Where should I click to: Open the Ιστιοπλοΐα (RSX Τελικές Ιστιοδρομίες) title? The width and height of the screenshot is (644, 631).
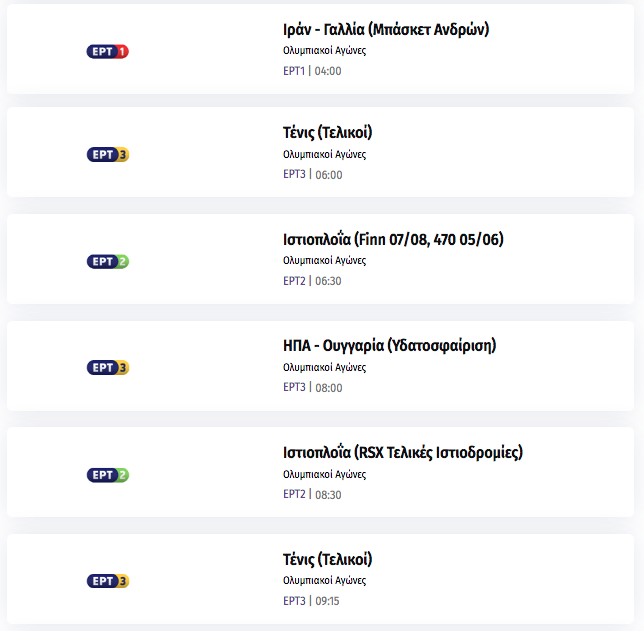[x=402, y=452]
